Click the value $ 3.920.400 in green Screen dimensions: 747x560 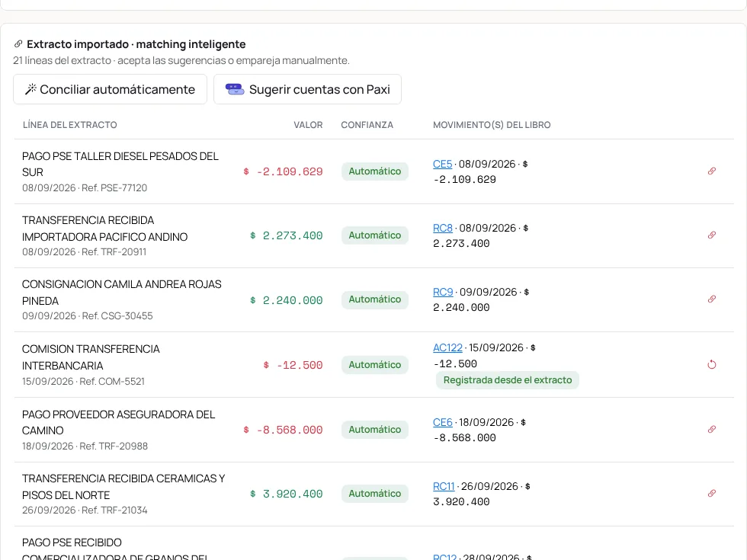(x=287, y=494)
